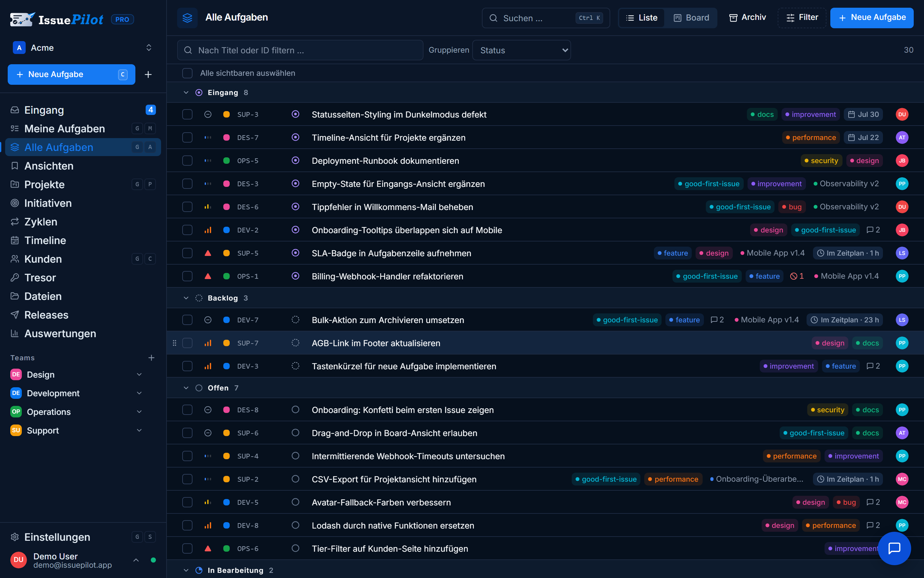Collapse the In Bearbeitung group

186,570
